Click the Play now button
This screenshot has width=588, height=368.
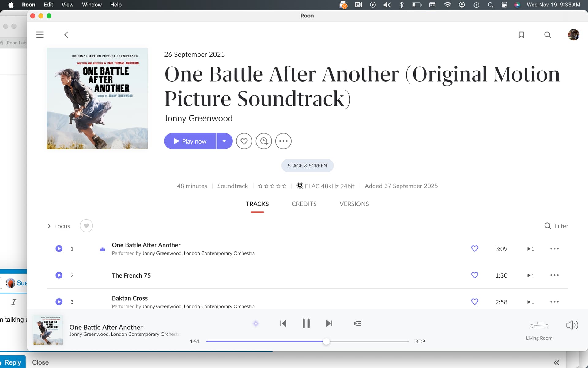tap(190, 141)
